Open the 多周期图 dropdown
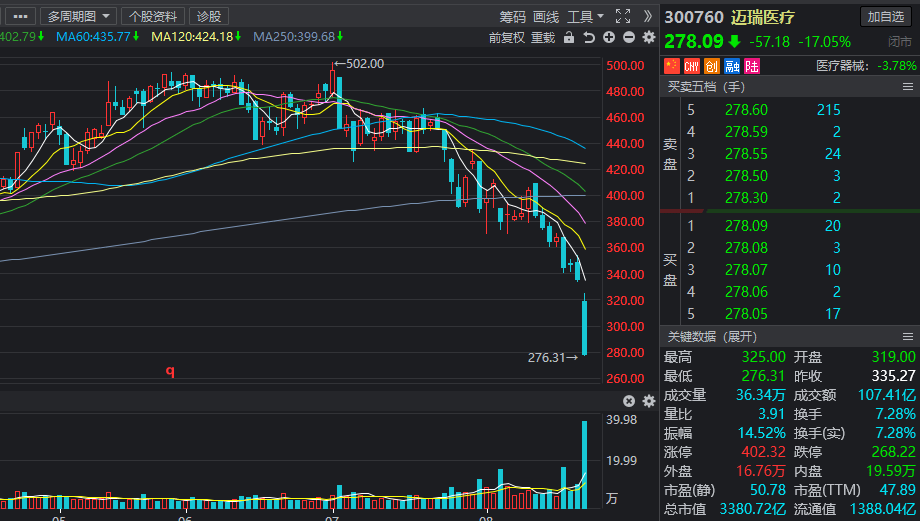The height and width of the screenshot is (521, 920). pyautogui.click(x=78, y=16)
